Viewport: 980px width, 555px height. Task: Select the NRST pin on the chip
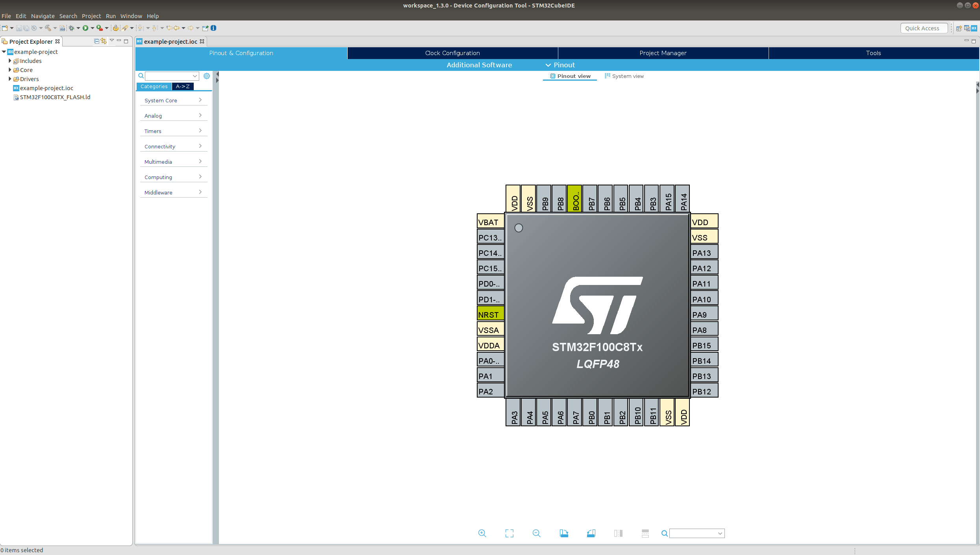pyautogui.click(x=489, y=314)
